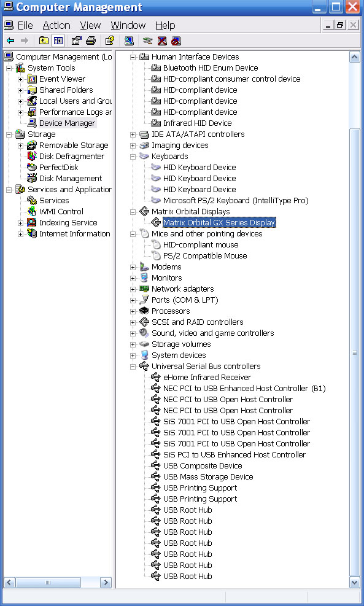Open the Help menu
Screen dimensions: 364x606
pos(165,26)
